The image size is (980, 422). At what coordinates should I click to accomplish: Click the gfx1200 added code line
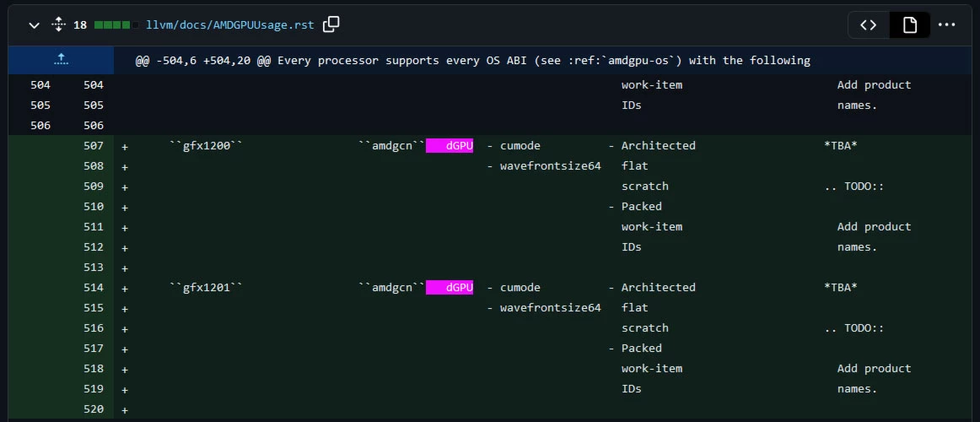(x=547, y=146)
